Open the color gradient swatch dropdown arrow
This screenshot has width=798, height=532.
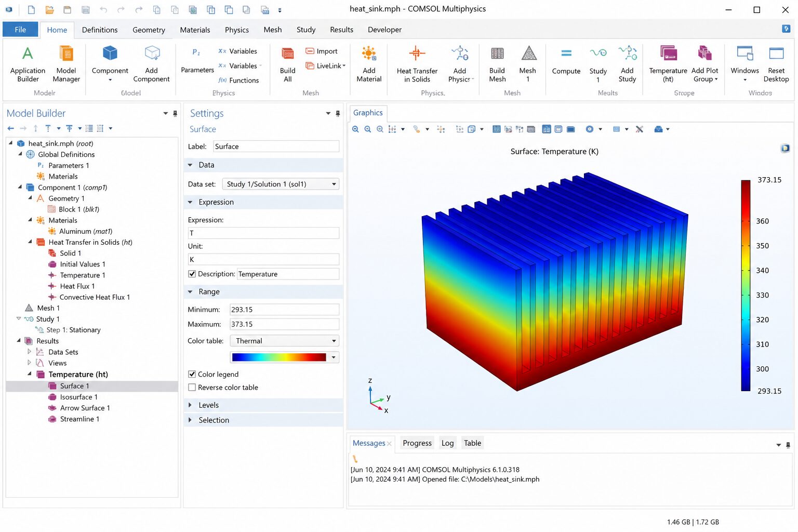(334, 357)
